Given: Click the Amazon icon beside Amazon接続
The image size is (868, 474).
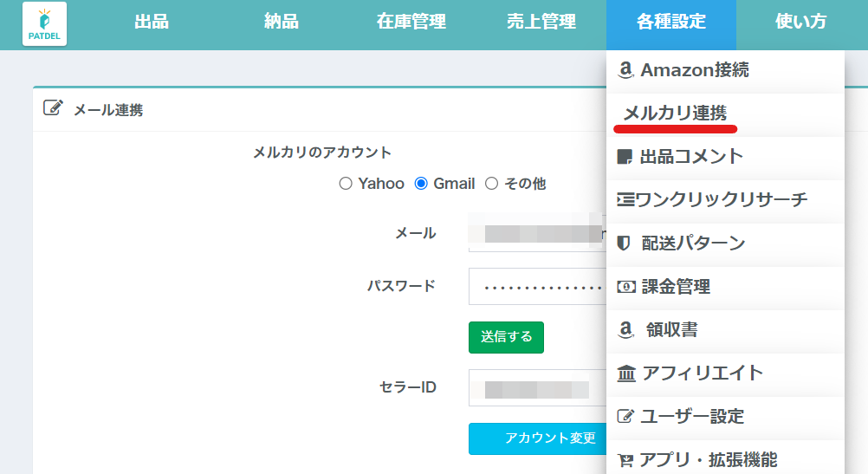Looking at the screenshot, I should tap(625, 70).
